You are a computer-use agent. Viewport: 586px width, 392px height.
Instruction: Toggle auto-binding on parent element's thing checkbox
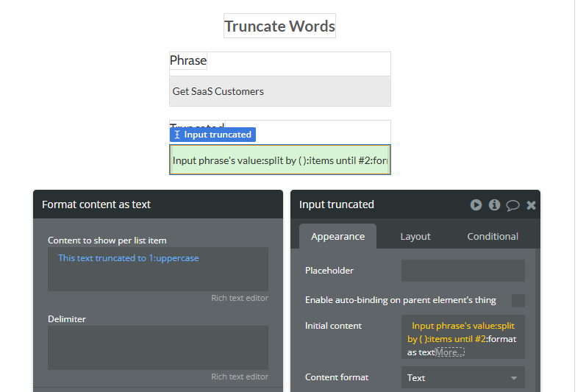click(518, 301)
